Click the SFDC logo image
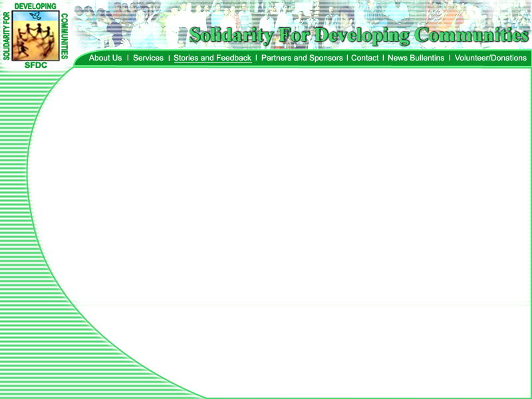The height and width of the screenshot is (399, 532). click(36, 35)
